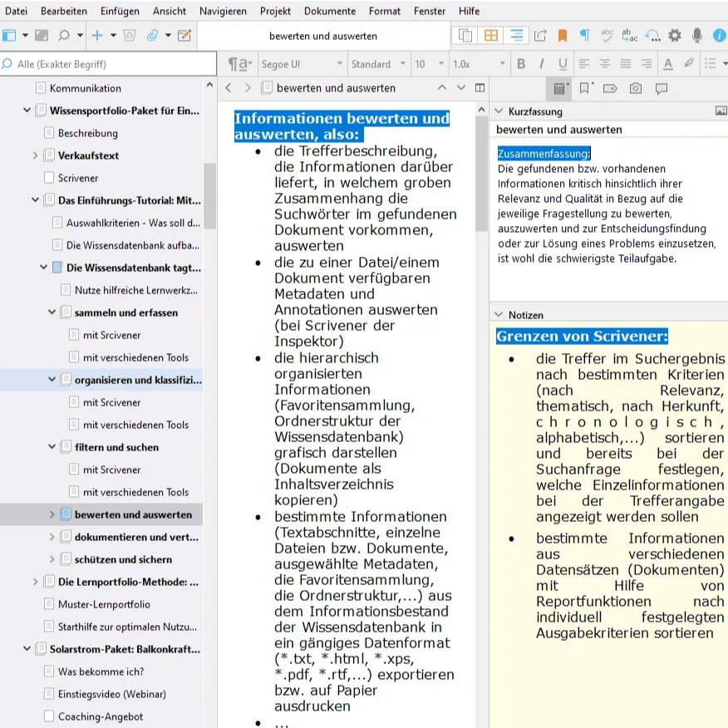Select the orange Bookmarks flag icon
The height and width of the screenshot is (728, 728).
pos(562,36)
